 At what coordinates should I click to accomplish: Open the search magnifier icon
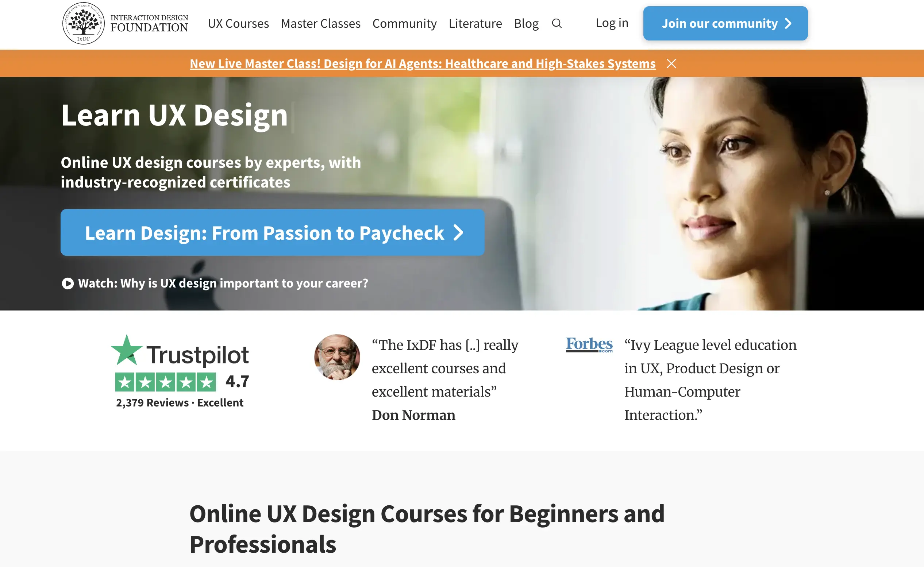tap(557, 23)
